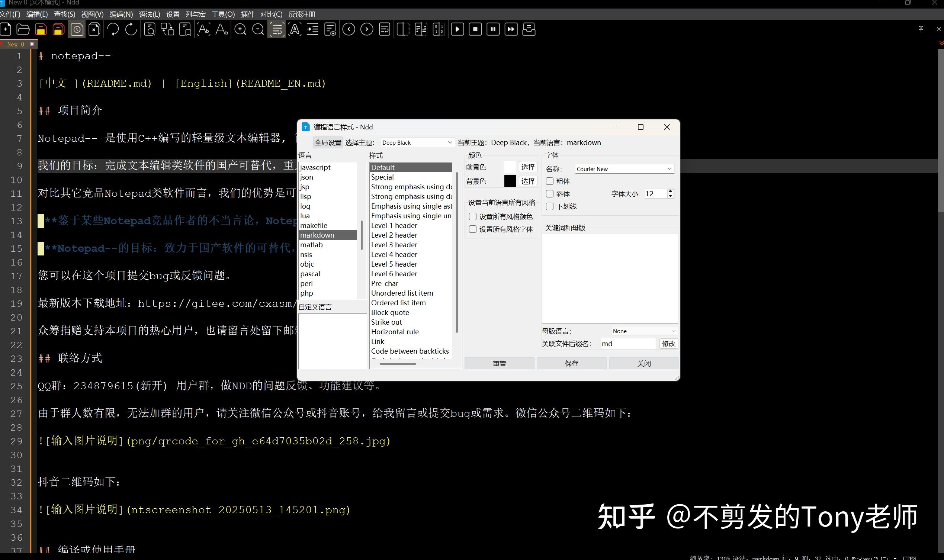944x560 pixels.
Task: Click the white 前景色 color swatch
Action: click(x=510, y=167)
